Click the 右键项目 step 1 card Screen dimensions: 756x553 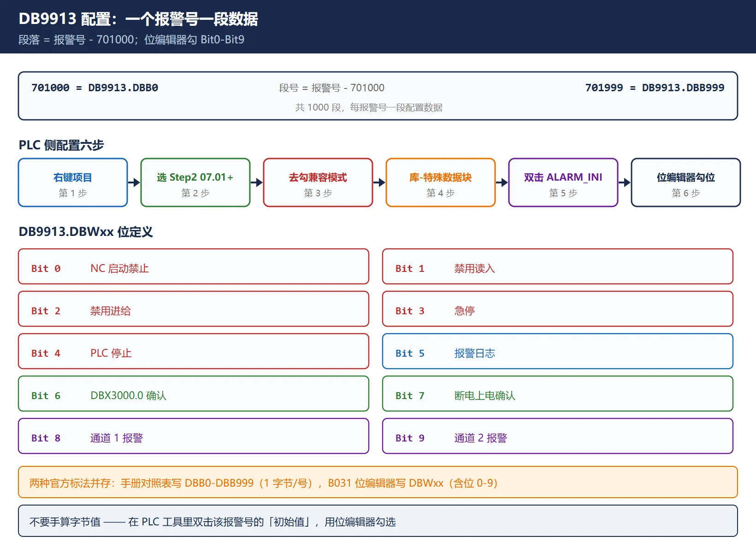coord(73,182)
